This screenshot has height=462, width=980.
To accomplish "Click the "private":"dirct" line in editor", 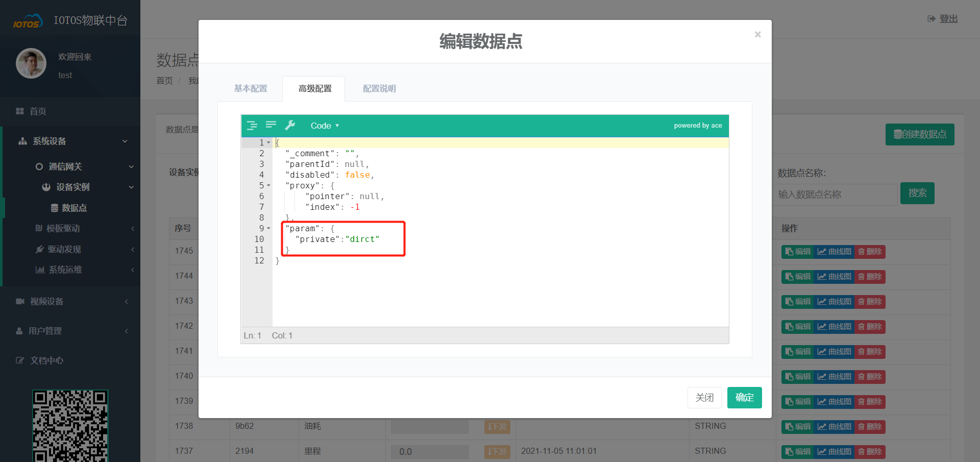I will coord(337,239).
